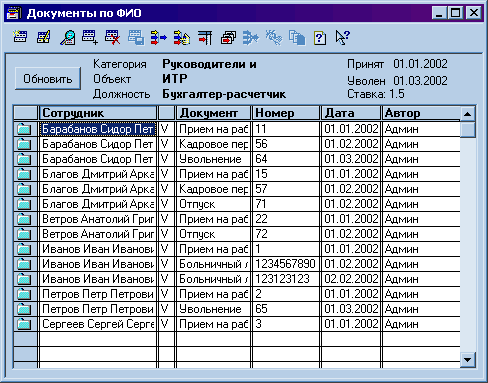Screen dimensions: 488x383
Task: Click the add row plus icon
Action: click(90, 37)
